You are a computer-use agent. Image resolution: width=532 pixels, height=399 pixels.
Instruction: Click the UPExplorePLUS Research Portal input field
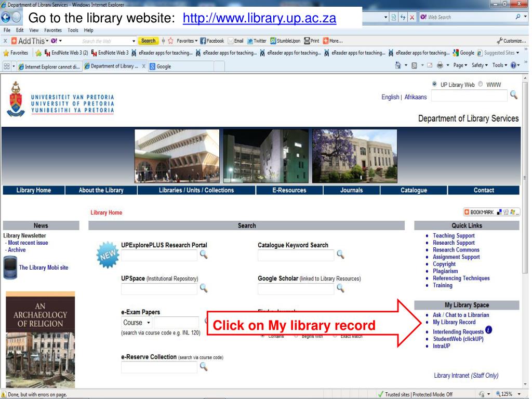159,255
